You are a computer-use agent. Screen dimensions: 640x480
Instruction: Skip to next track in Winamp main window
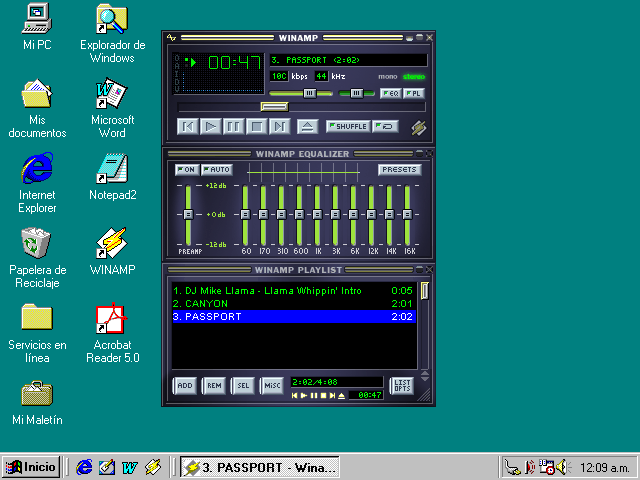pos(280,127)
